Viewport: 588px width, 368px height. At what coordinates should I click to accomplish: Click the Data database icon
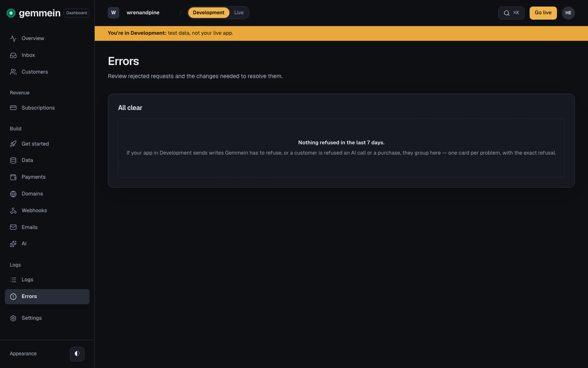[13, 160]
